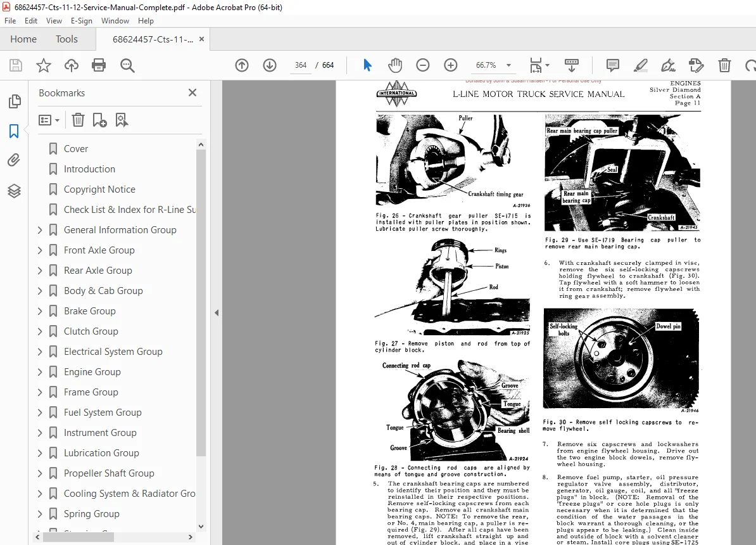The height and width of the screenshot is (545, 756).
Task: Add new bookmark icon
Action: point(99,120)
